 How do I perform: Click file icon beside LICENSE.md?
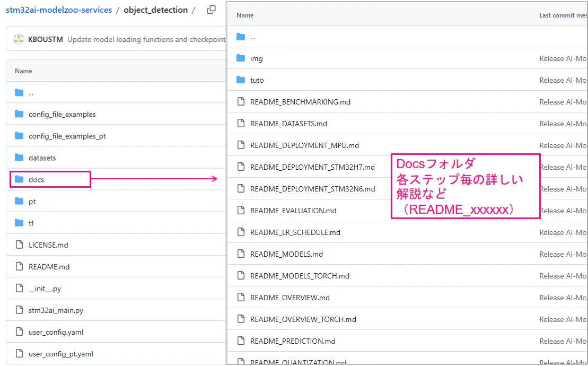click(19, 245)
